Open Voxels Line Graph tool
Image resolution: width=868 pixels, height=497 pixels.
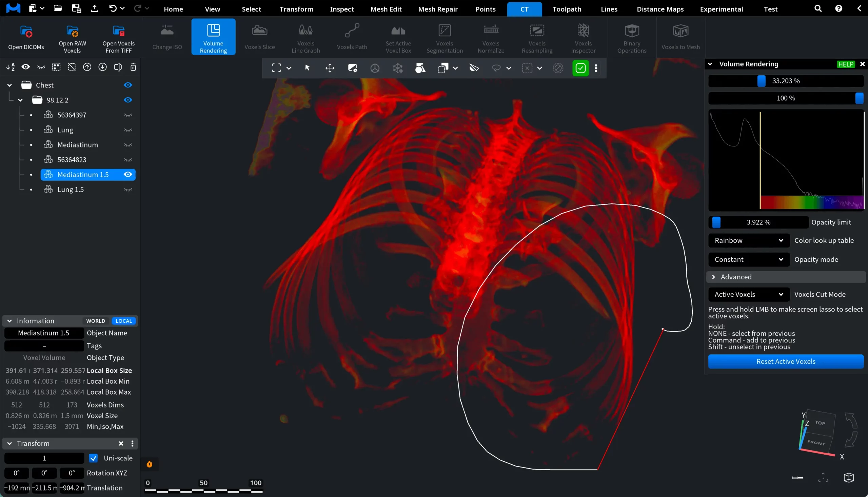click(306, 37)
